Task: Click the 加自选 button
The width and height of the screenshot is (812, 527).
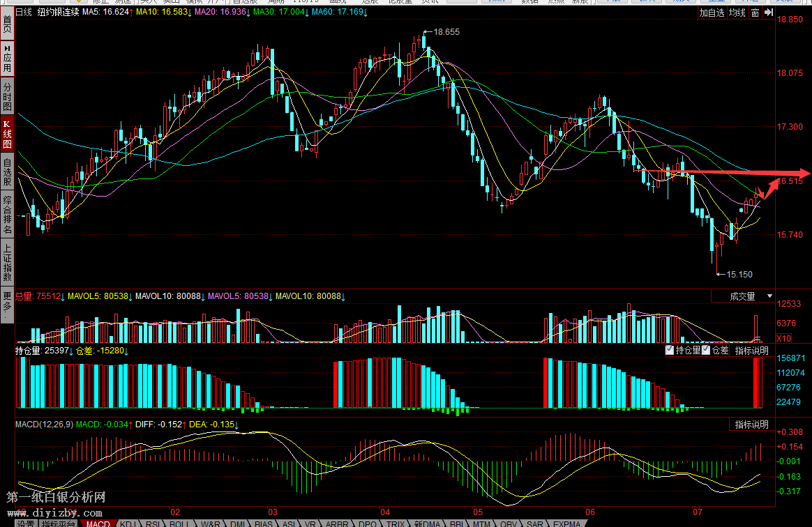Action: click(712, 13)
